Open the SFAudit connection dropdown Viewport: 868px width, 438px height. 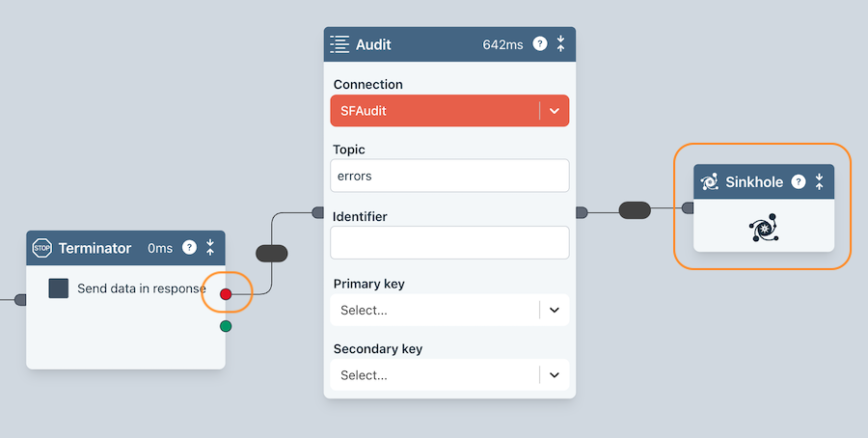(x=554, y=111)
